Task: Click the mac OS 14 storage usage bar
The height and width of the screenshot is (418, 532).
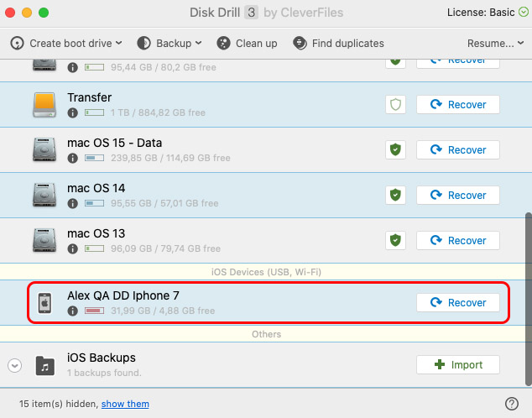Action: point(94,203)
